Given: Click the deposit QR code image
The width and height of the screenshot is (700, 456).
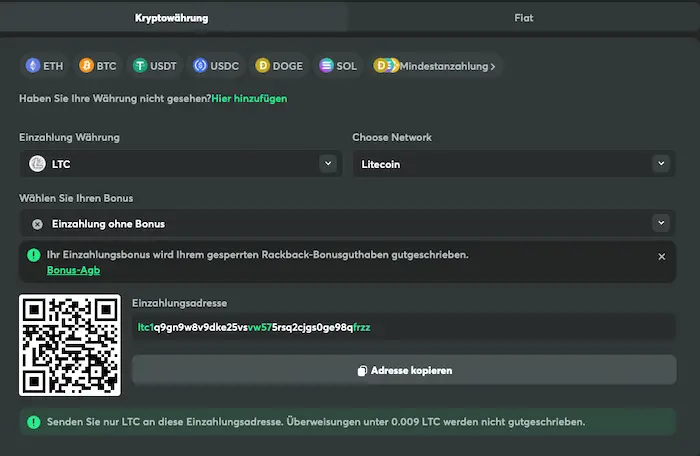Looking at the screenshot, I should 70,345.
